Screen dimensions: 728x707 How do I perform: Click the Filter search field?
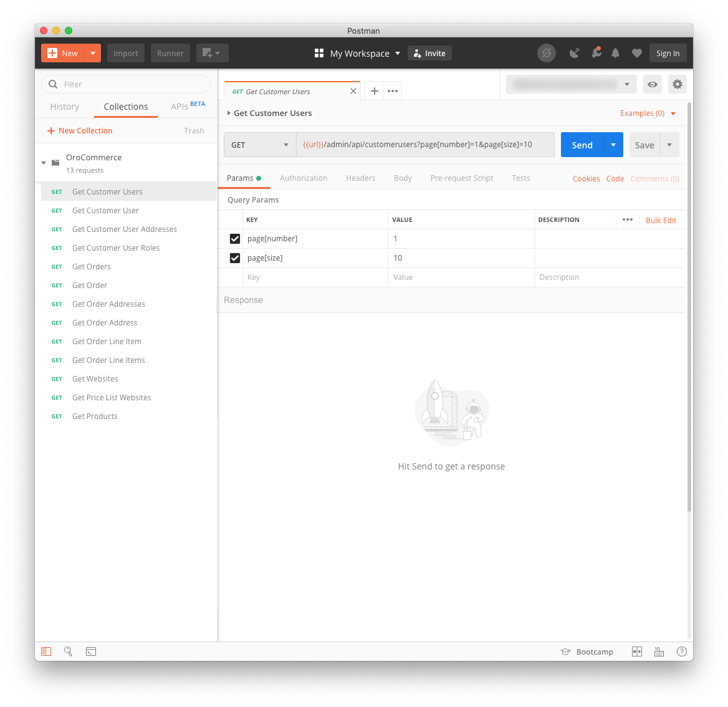click(x=126, y=84)
